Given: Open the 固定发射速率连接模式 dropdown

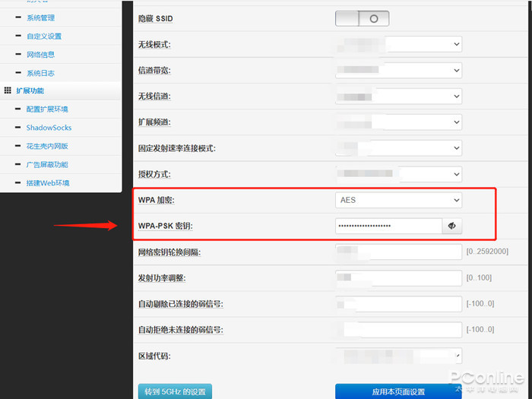Looking at the screenshot, I should pyautogui.click(x=398, y=148).
